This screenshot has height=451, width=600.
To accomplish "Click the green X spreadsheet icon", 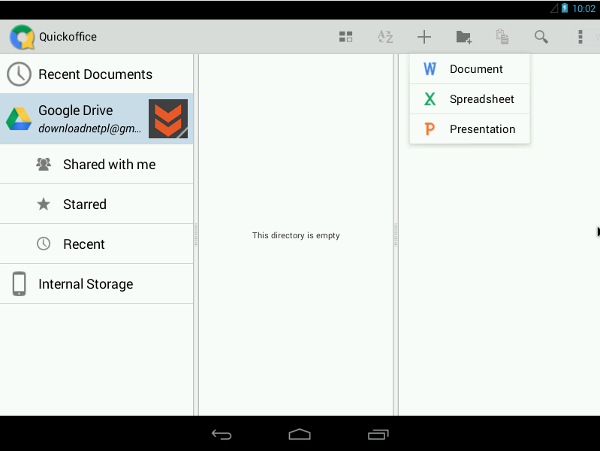I will [430, 99].
